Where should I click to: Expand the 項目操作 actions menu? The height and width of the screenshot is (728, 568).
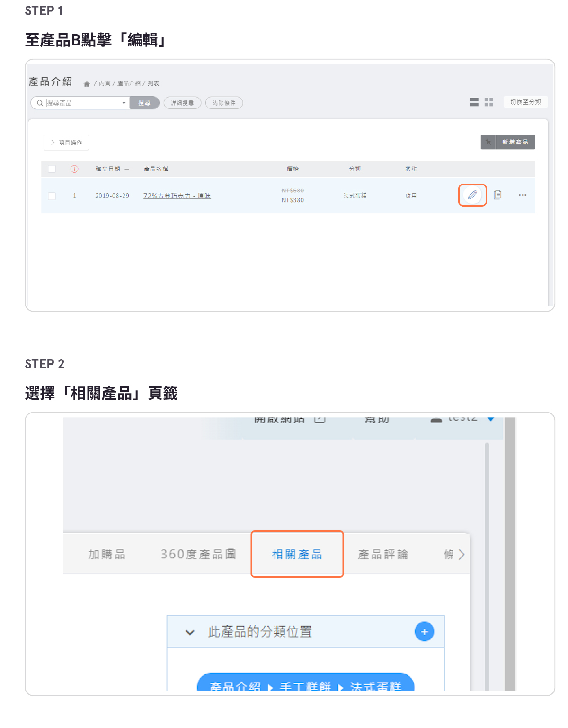(66, 143)
